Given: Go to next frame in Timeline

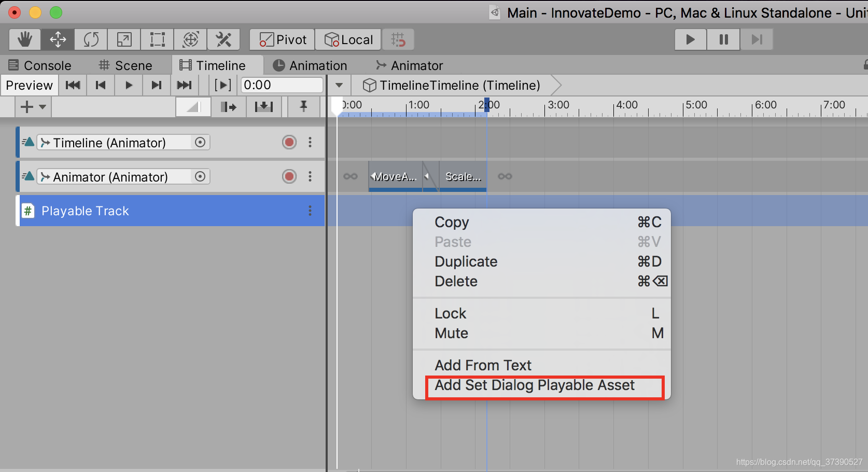Looking at the screenshot, I should tap(157, 85).
